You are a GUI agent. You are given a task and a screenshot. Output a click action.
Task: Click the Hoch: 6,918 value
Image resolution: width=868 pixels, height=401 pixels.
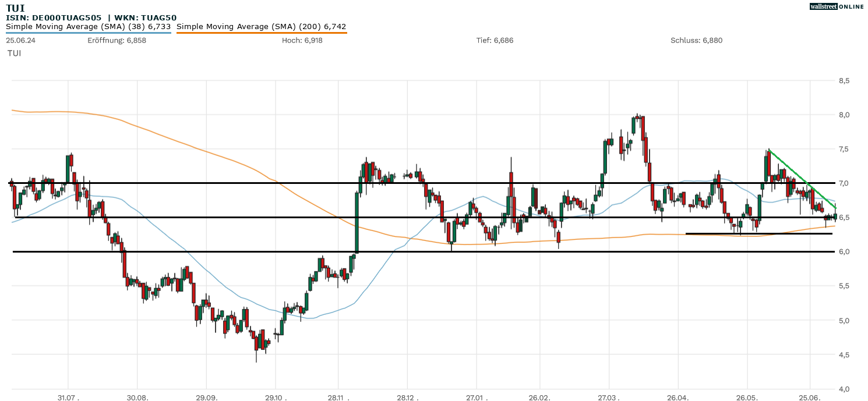302,40
